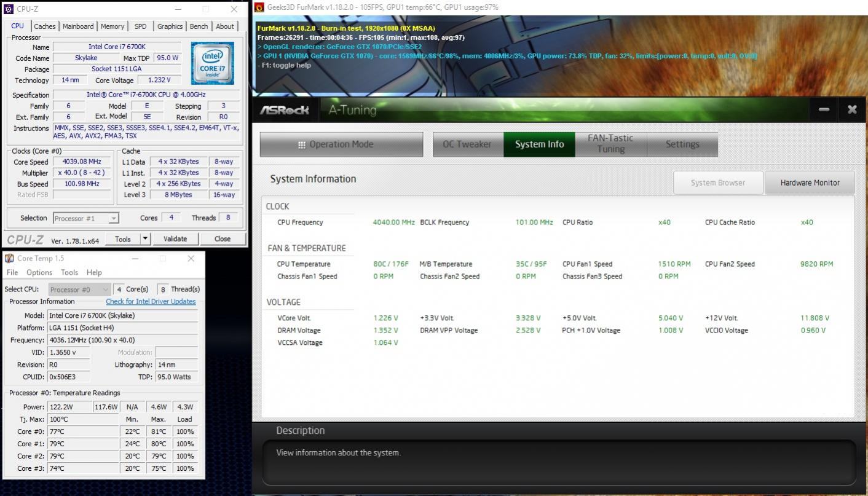The width and height of the screenshot is (868, 496).
Task: Click the Close button in CPU-Z
Action: pos(223,238)
